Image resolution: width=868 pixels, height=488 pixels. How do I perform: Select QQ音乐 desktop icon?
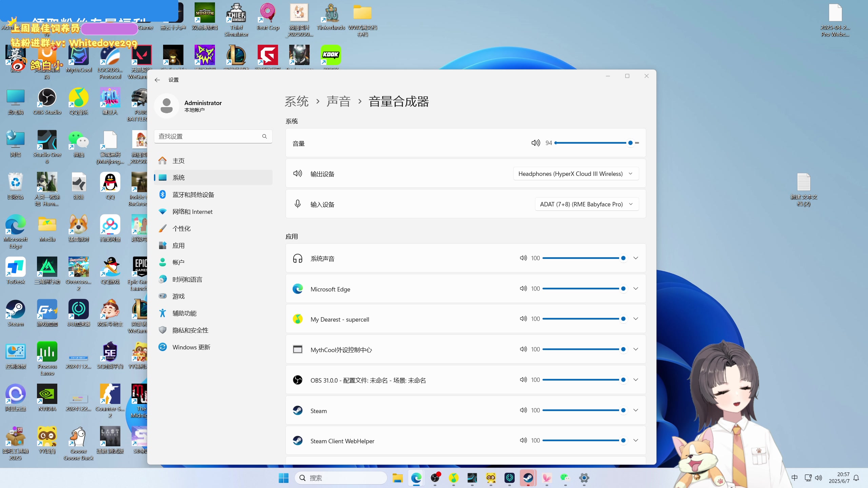click(79, 102)
